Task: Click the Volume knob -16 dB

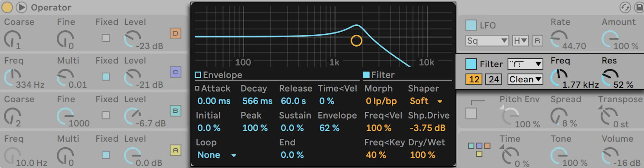Action: point(610,156)
